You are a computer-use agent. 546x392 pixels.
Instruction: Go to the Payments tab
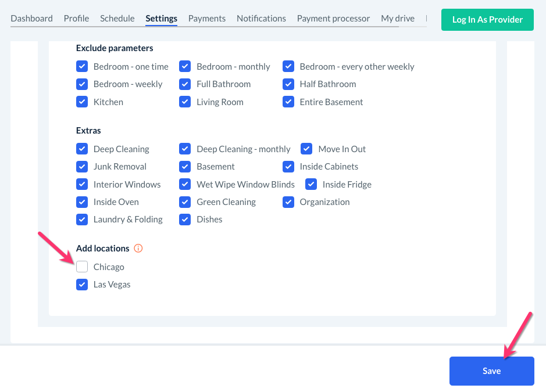pyautogui.click(x=206, y=19)
